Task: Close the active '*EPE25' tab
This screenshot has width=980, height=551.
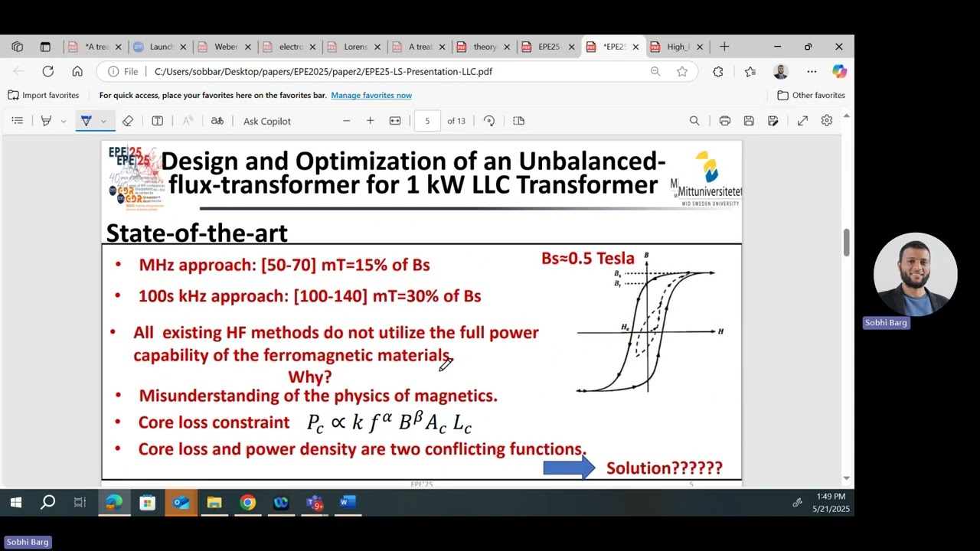Action: coord(635,47)
